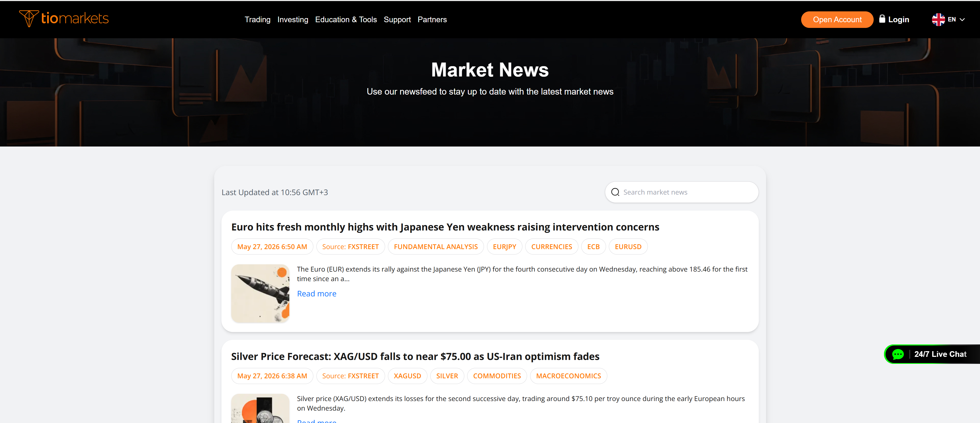Open the 24/7 Live Chat widget
This screenshot has width=980, height=423.
(932, 354)
